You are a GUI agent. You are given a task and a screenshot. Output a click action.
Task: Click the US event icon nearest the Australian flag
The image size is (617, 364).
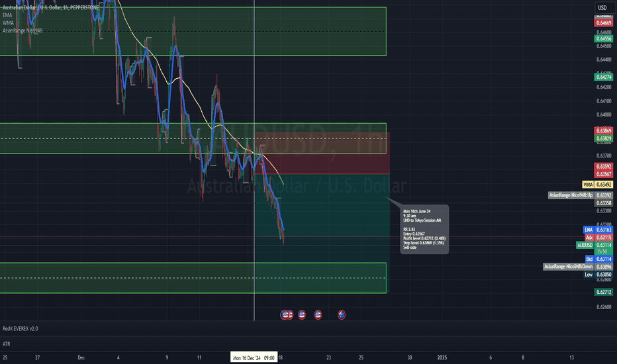pyautogui.click(x=318, y=315)
